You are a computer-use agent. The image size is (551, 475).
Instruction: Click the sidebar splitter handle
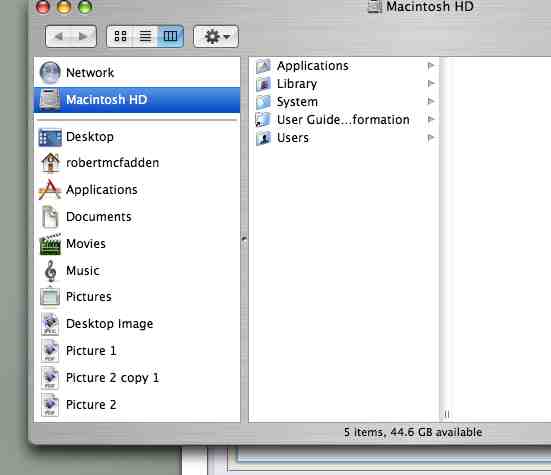pos(244,239)
